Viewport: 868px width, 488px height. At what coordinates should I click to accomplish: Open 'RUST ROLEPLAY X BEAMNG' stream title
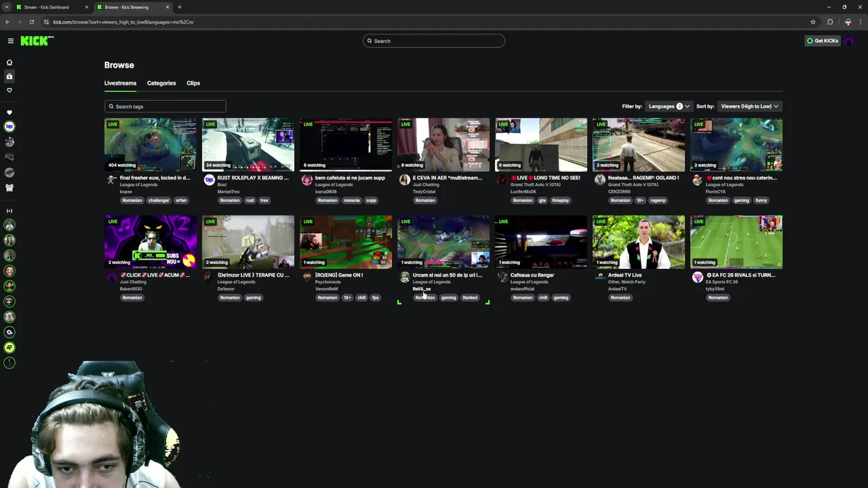click(253, 178)
